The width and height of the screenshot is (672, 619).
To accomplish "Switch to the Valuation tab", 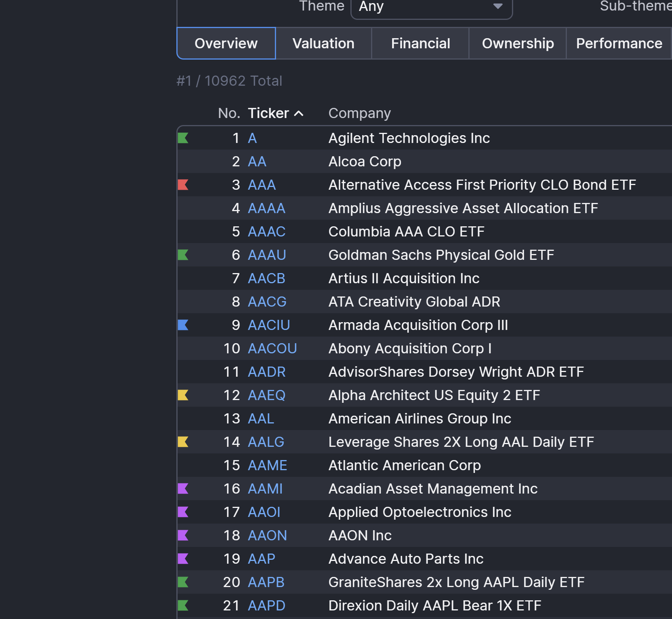I will pos(323,44).
